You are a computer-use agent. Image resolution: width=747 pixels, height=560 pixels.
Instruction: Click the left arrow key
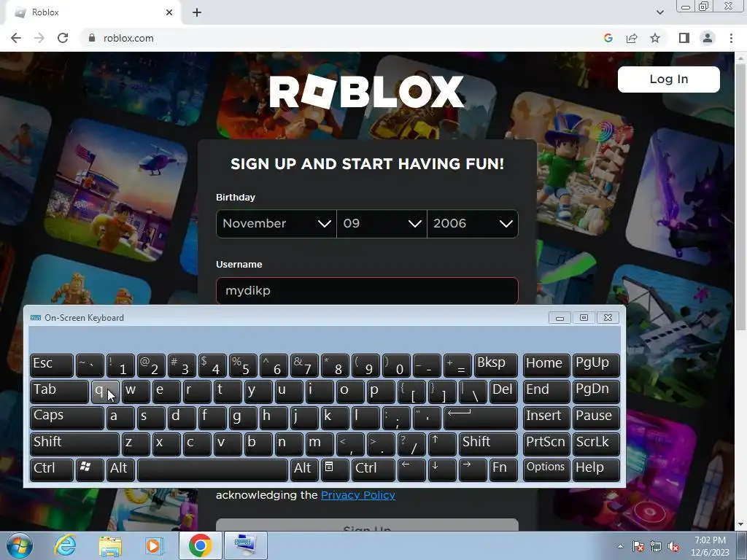pos(411,470)
